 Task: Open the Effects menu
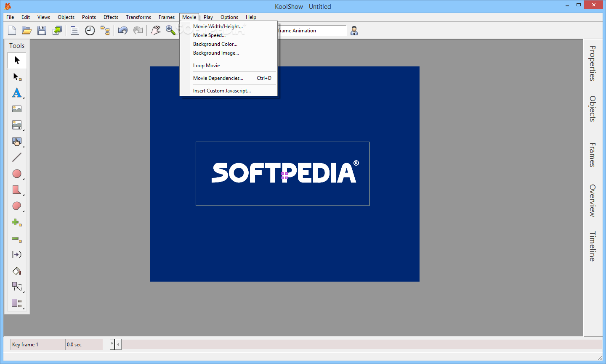111,17
